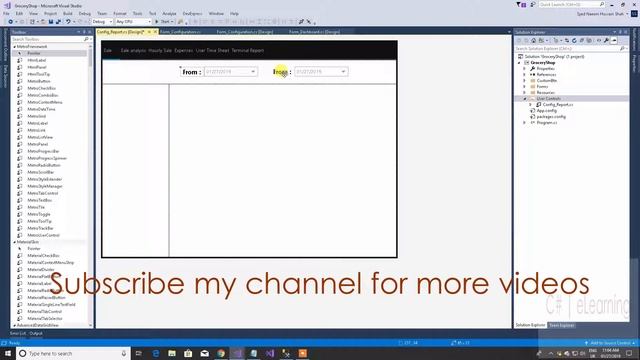
Task: Click the Solution Explorer Refresh icon
Action: tap(574, 40)
